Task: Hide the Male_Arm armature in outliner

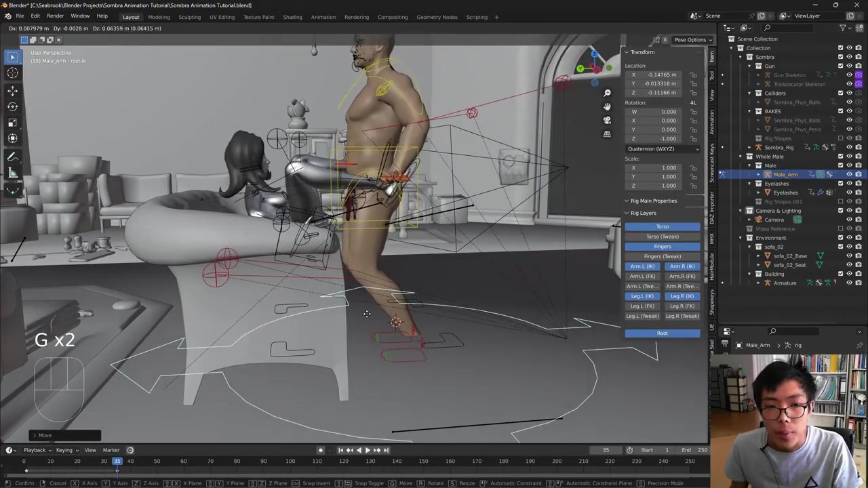Action: point(849,174)
